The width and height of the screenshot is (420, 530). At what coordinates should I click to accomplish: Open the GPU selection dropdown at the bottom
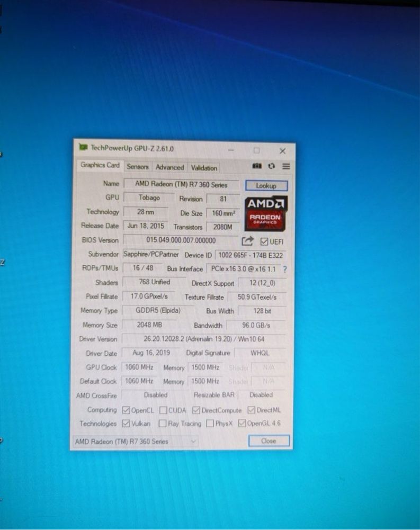(x=136, y=441)
